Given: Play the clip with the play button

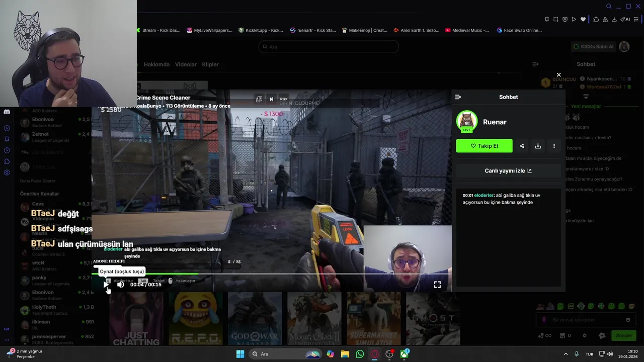Looking at the screenshot, I should (x=106, y=285).
